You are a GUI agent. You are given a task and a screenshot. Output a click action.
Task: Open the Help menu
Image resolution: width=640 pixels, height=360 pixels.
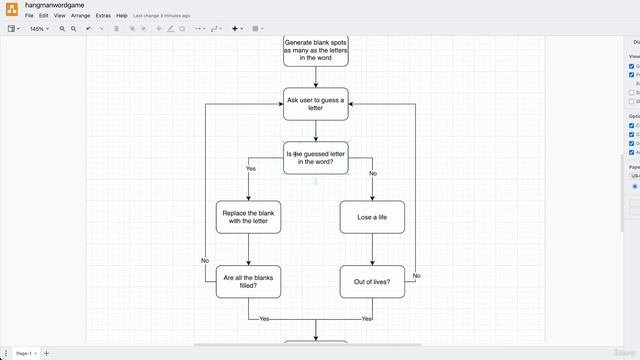pos(122,16)
